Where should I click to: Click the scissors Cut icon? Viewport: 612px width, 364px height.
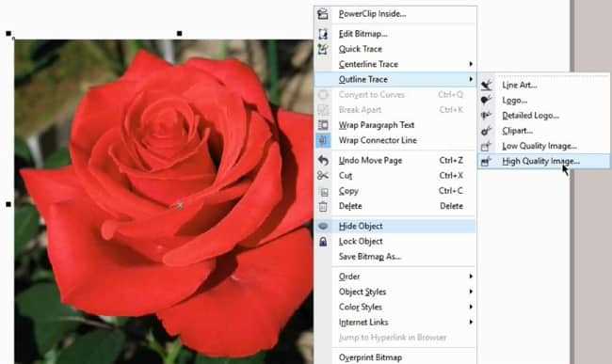tap(323, 175)
